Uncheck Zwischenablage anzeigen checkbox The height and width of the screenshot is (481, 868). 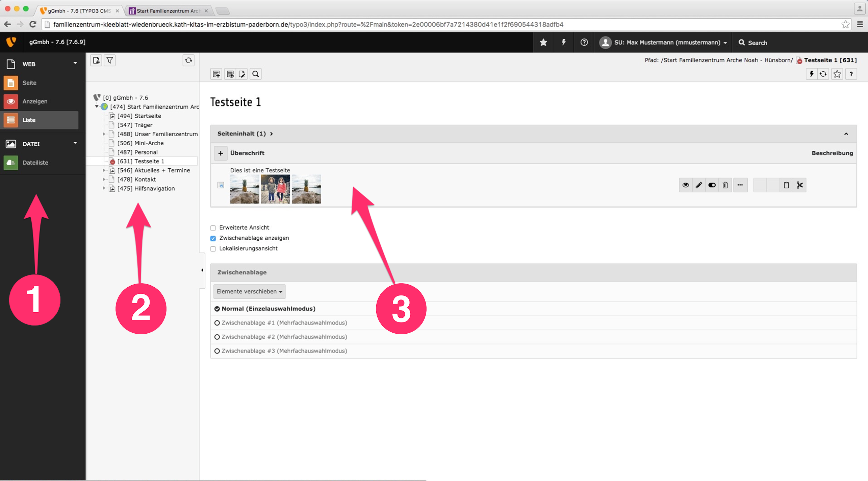213,238
